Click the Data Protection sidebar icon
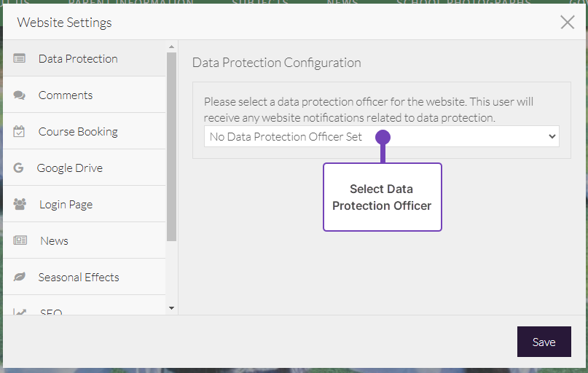Screen dimensions: 588x373 coord(20,58)
